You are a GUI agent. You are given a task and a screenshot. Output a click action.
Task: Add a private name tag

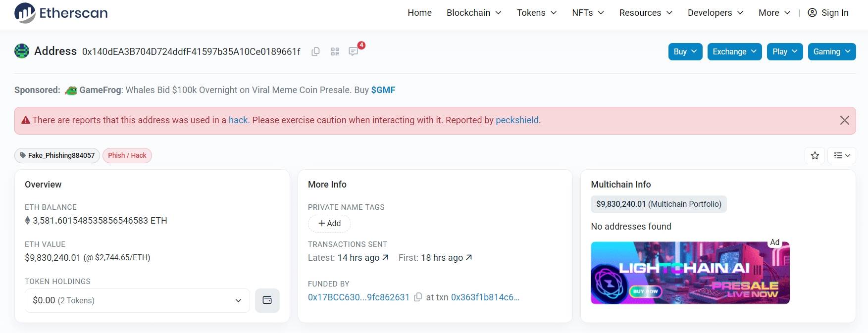(329, 224)
